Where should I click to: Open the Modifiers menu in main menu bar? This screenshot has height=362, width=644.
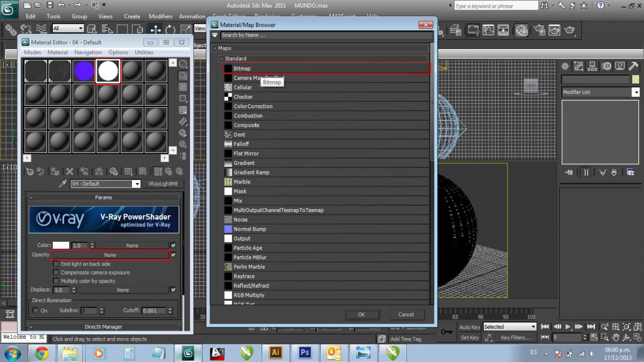point(160,16)
